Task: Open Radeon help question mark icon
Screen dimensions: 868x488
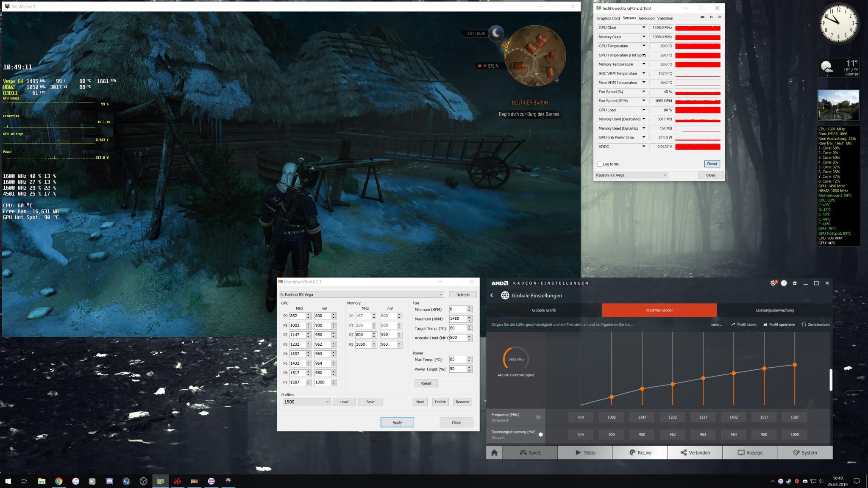Action: point(784,283)
